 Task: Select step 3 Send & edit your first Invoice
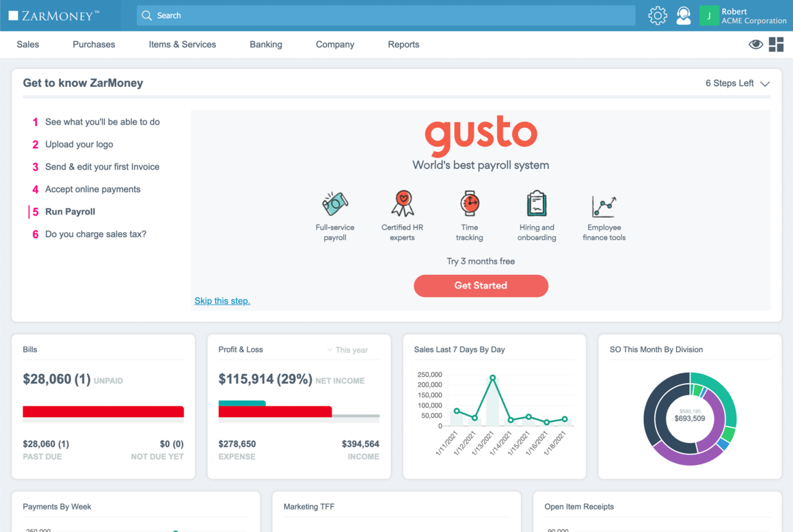[x=96, y=167]
